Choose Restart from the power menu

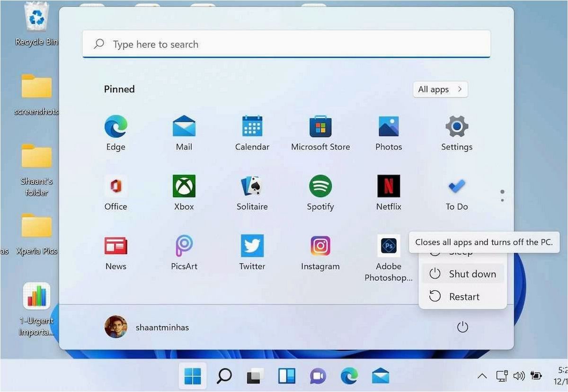click(x=462, y=296)
